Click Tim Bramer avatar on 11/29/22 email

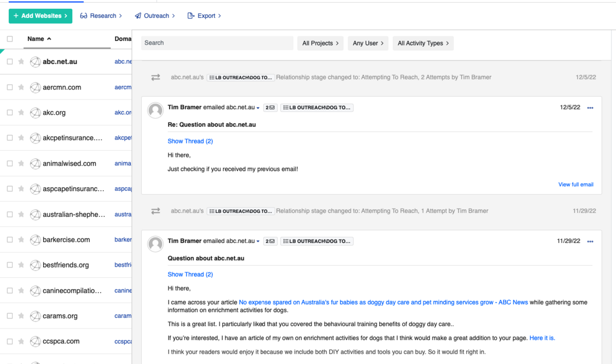pos(156,244)
